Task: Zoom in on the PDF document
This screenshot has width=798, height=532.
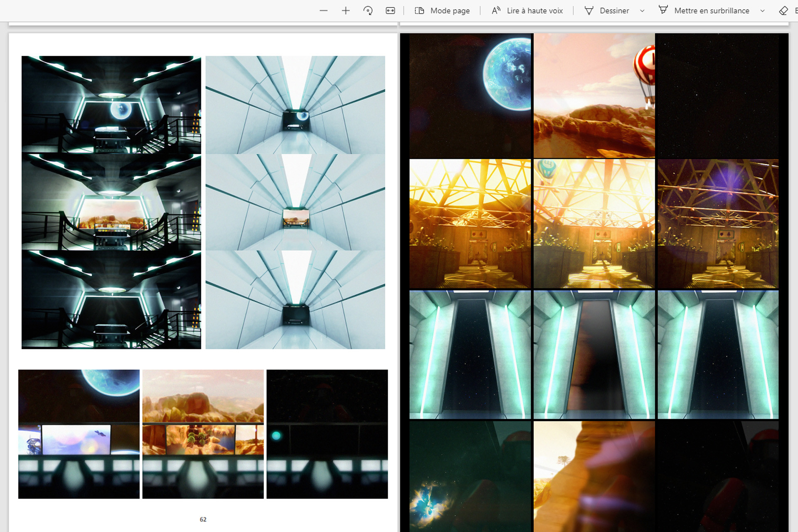Action: (345, 10)
